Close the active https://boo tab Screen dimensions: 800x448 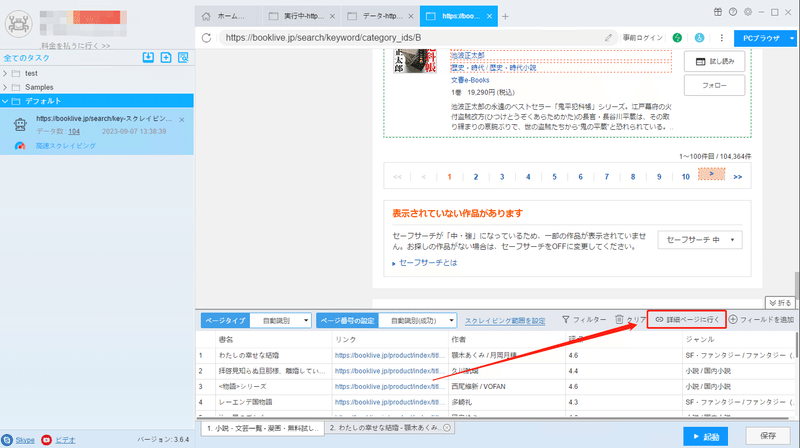[x=489, y=16]
